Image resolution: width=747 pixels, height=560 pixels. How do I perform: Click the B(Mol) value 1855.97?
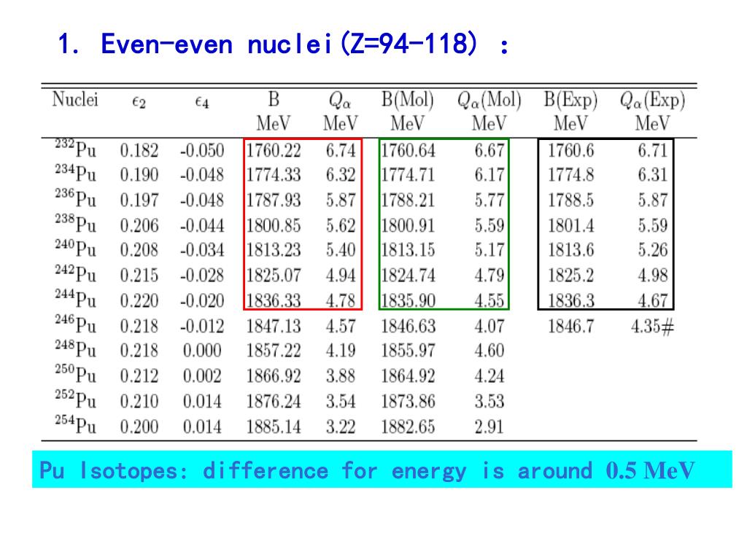point(408,351)
